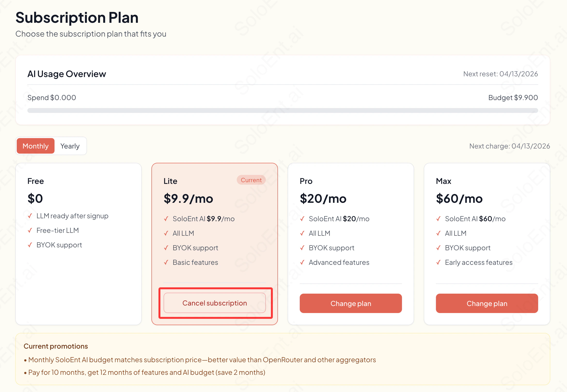This screenshot has width=567, height=392.
Task: Click the checkmark beside Advanced features in Pro
Action: [x=302, y=263]
